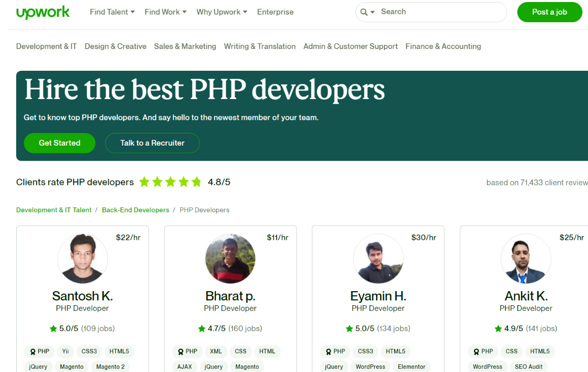Select the AJAX skill tag
This screenshot has height=372, width=588.
tap(185, 367)
